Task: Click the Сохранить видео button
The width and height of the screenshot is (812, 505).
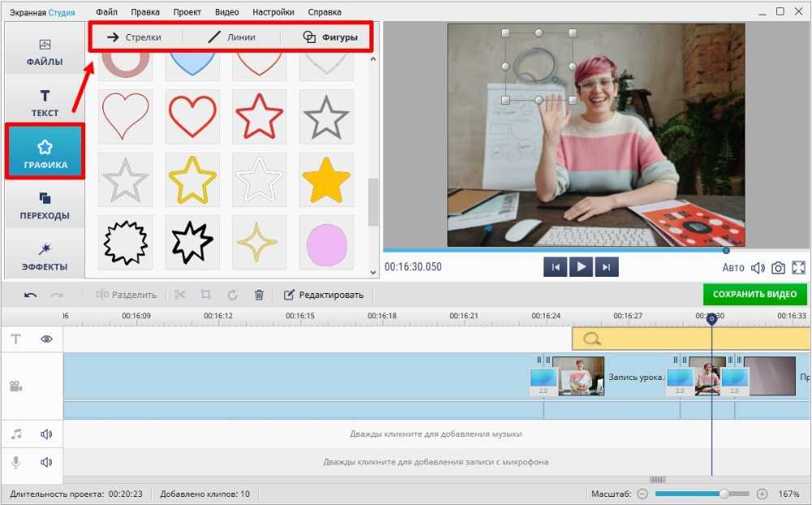Action: (755, 295)
